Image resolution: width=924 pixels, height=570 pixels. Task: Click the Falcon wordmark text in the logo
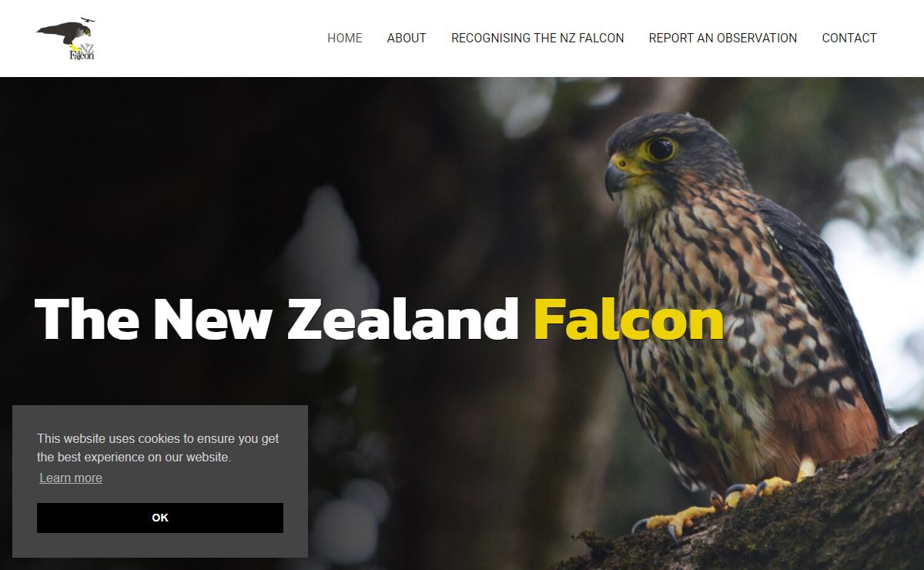click(82, 55)
